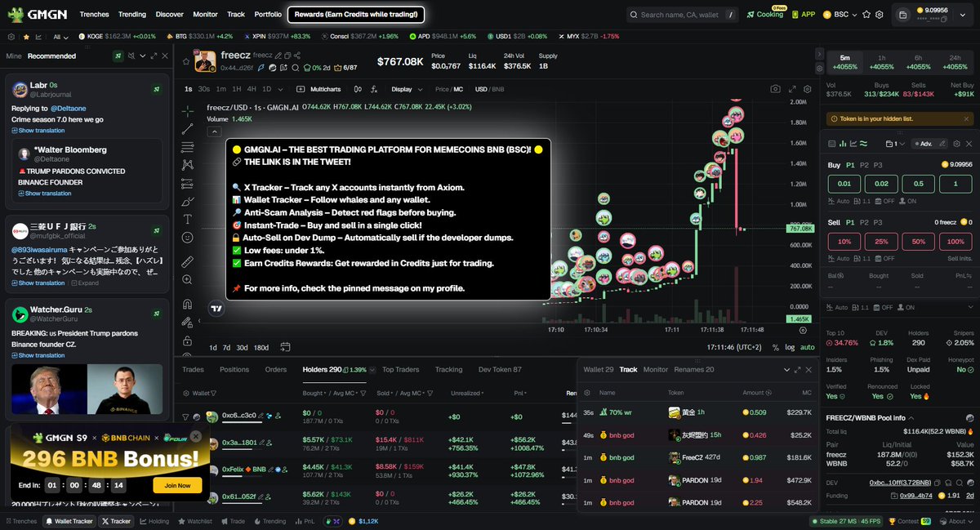Select the trend line drawing tool

[x=188, y=128]
